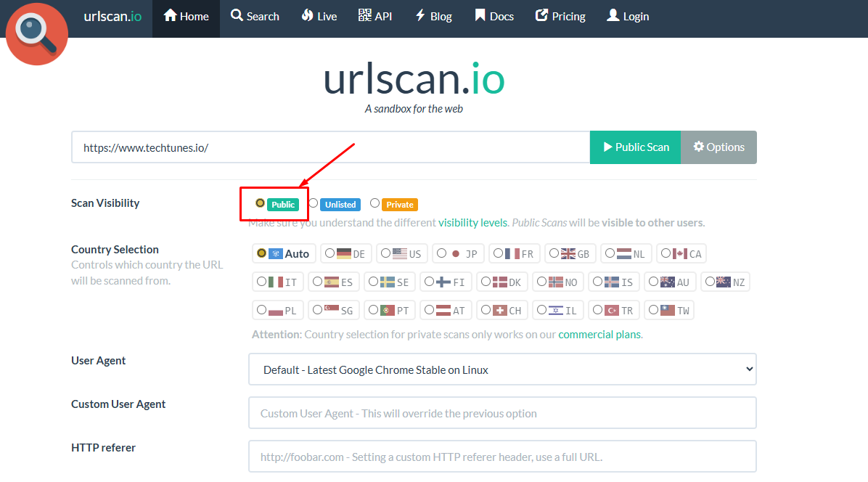This screenshot has width=868, height=482.
Task: Select SE country radio
Action: [374, 281]
